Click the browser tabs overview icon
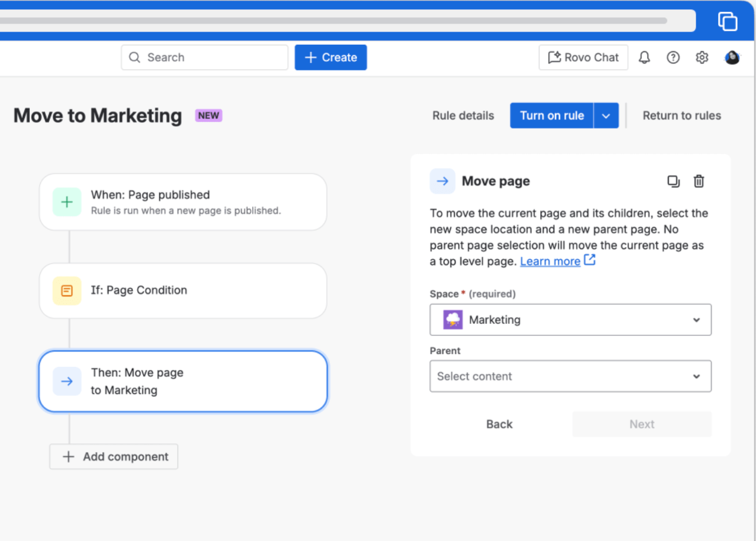This screenshot has width=756, height=541. click(728, 21)
